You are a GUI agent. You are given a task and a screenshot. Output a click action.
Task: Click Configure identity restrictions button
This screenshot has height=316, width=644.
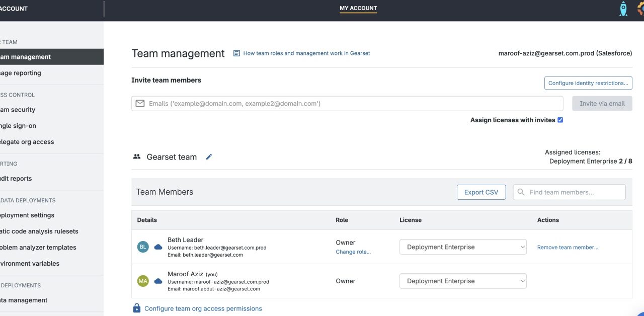coord(588,83)
